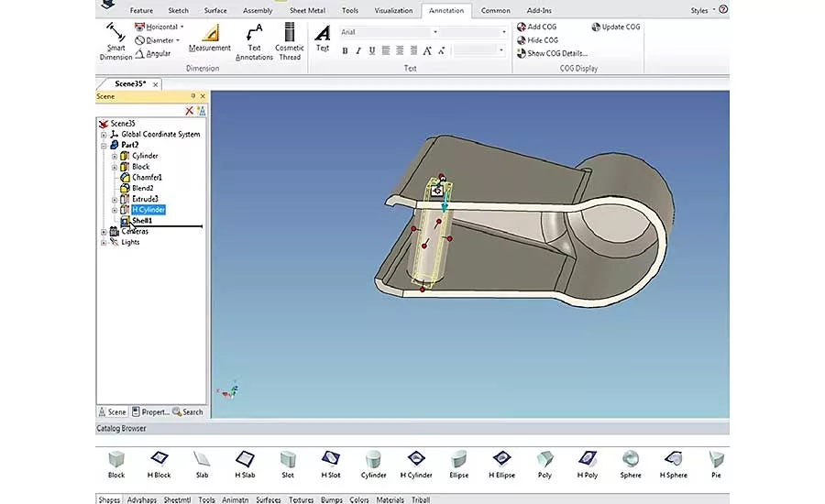Viewport: 825px width, 504px height.
Task: Select the Diameter dimension tool
Action: 154,40
